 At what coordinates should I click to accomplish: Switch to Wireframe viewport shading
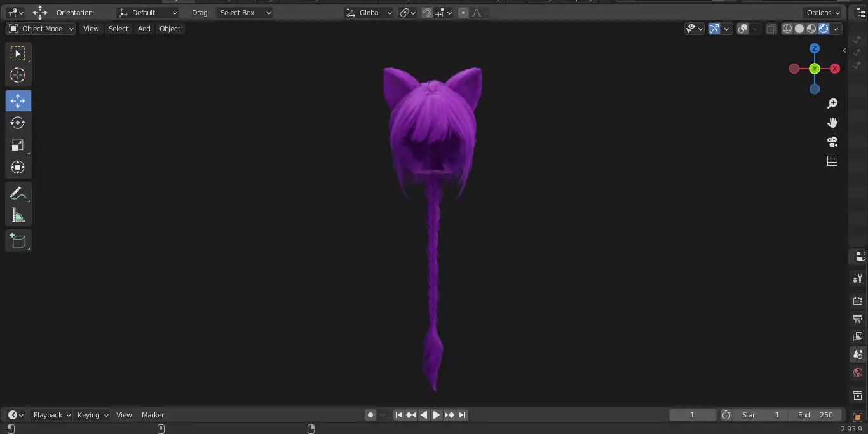click(x=787, y=29)
